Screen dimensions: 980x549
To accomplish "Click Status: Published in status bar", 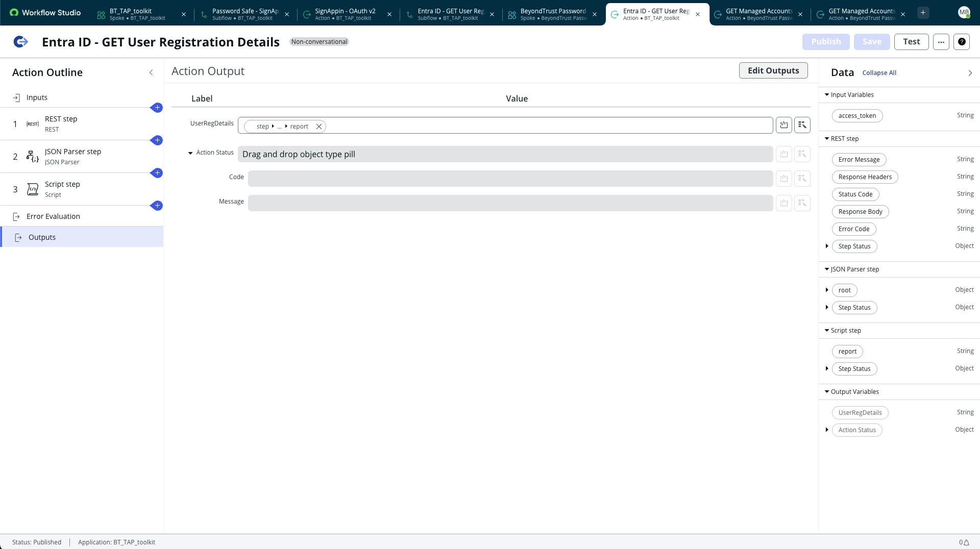I will point(37,542).
